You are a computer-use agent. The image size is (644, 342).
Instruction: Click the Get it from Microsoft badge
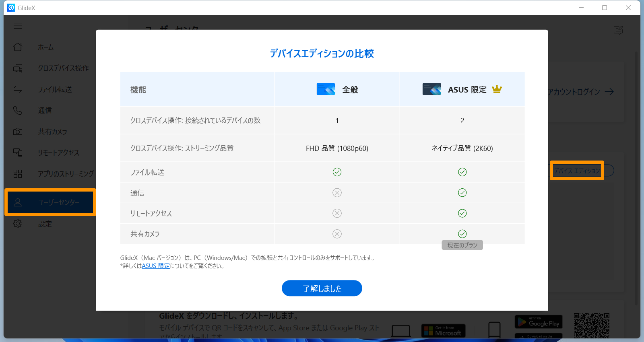(443, 331)
